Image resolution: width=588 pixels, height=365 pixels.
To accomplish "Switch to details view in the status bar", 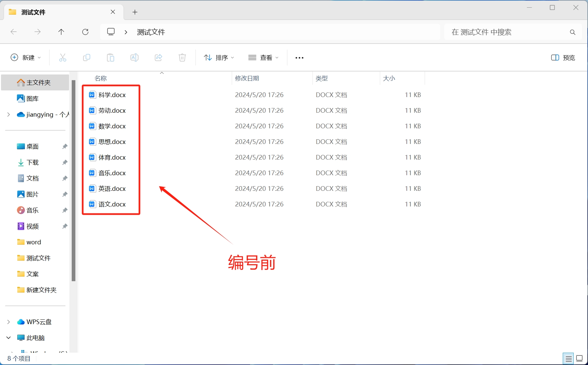I will (x=568, y=358).
